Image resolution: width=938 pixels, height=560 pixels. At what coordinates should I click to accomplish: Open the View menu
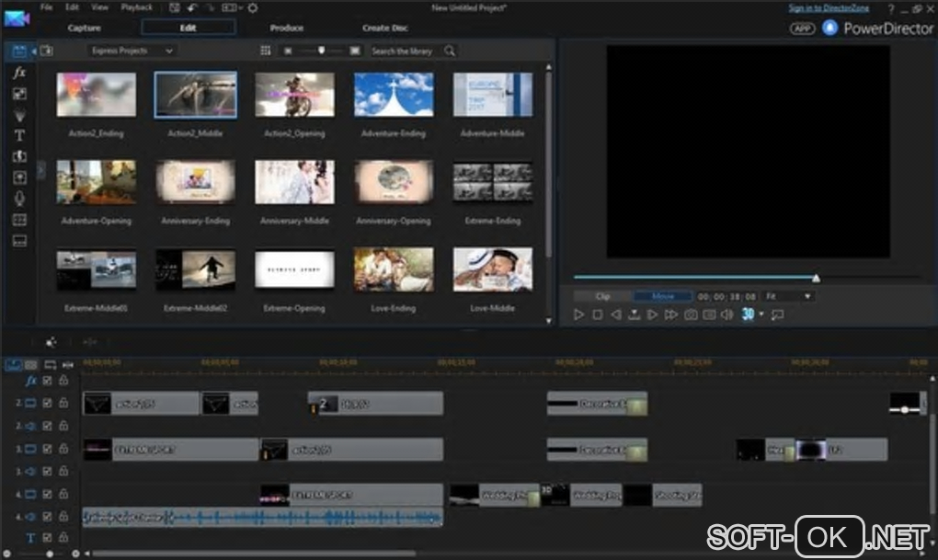point(99,7)
